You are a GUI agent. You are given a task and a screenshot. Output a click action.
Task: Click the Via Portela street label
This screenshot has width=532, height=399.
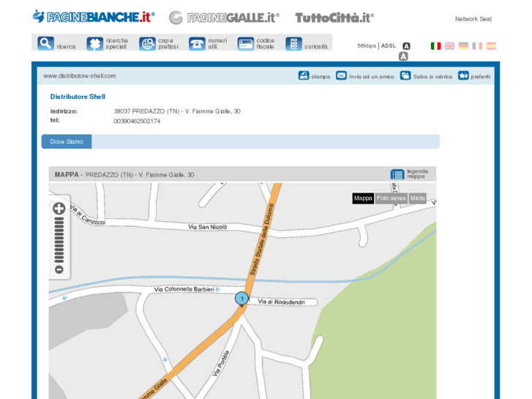pyautogui.click(x=221, y=363)
